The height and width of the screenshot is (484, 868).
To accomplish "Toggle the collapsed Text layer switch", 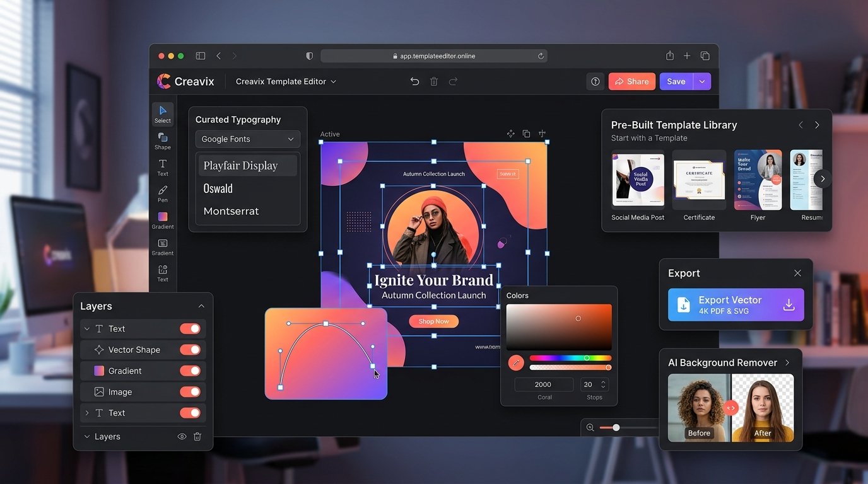I will (190, 413).
